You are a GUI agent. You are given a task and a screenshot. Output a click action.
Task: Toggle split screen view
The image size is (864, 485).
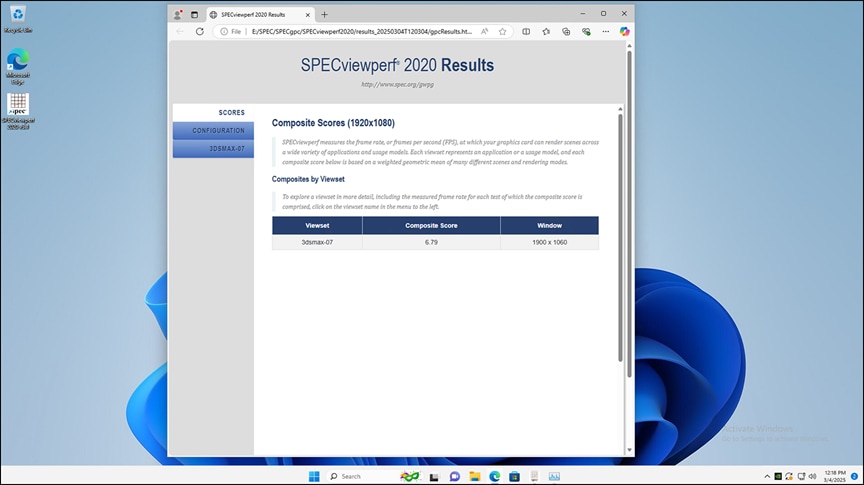coord(526,31)
